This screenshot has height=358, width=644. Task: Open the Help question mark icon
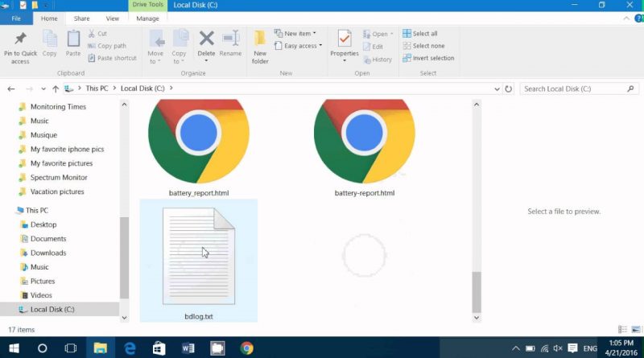639,19
